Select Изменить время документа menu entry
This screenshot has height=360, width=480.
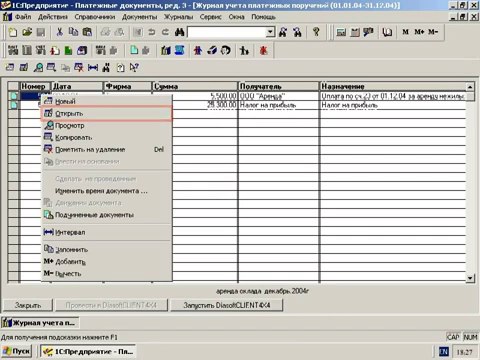pyautogui.click(x=107, y=191)
